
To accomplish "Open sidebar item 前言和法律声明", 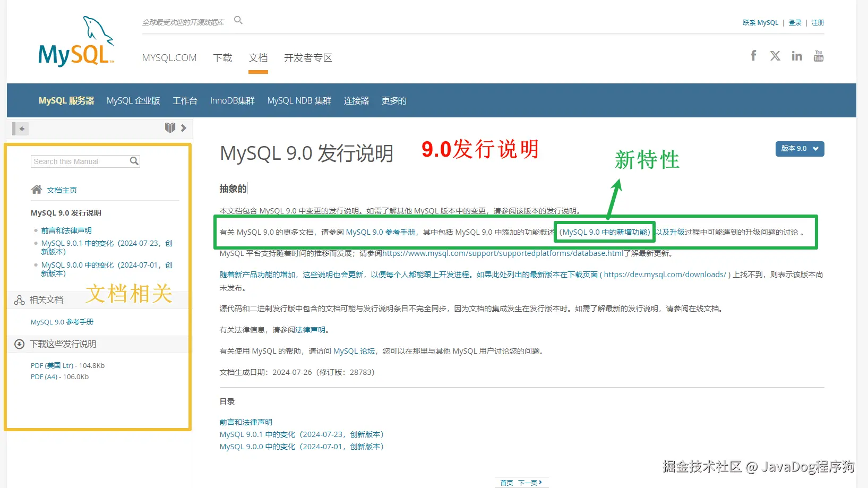I will [66, 230].
